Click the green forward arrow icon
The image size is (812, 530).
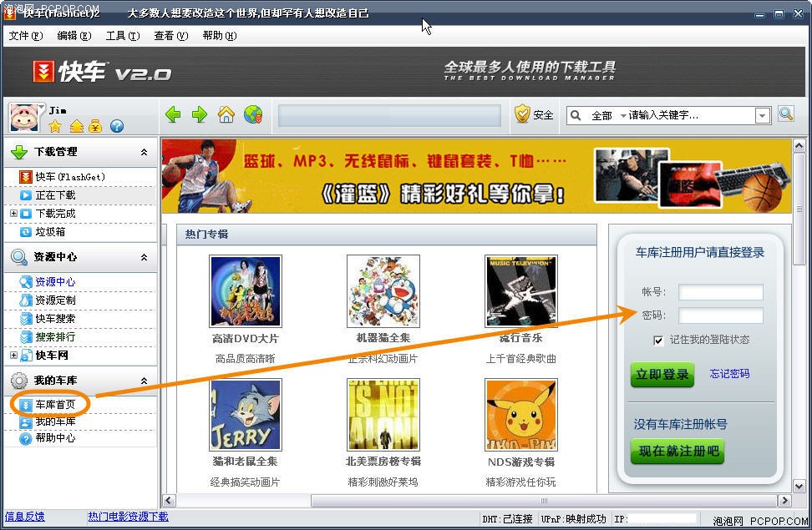point(200,114)
